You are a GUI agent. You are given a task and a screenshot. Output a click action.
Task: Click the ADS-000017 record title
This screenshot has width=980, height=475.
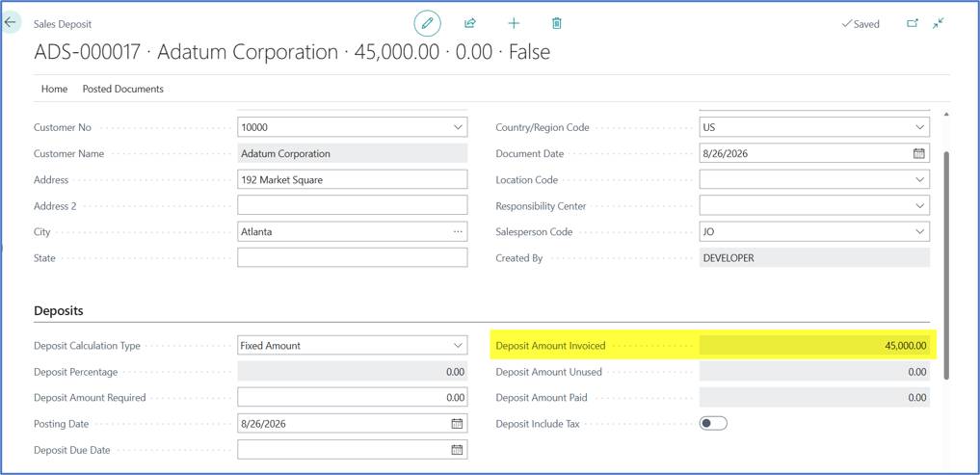tap(292, 52)
